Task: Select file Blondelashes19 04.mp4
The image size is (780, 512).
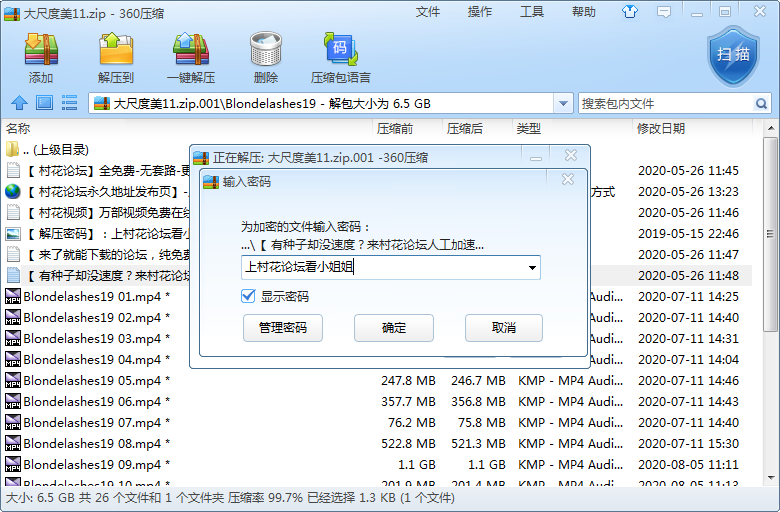Action: [x=97, y=360]
